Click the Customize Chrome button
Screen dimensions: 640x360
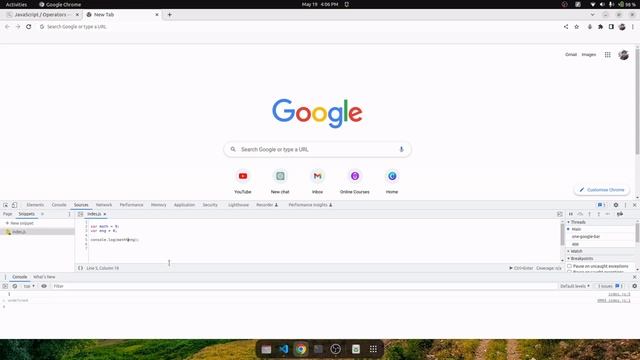click(x=602, y=190)
